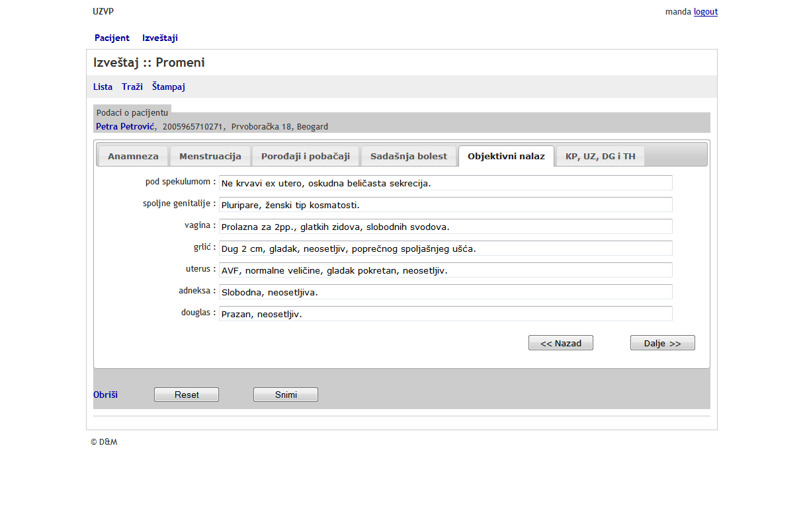803x532 pixels.
Task: Focus the pod spekulumom text field
Action: tap(445, 183)
